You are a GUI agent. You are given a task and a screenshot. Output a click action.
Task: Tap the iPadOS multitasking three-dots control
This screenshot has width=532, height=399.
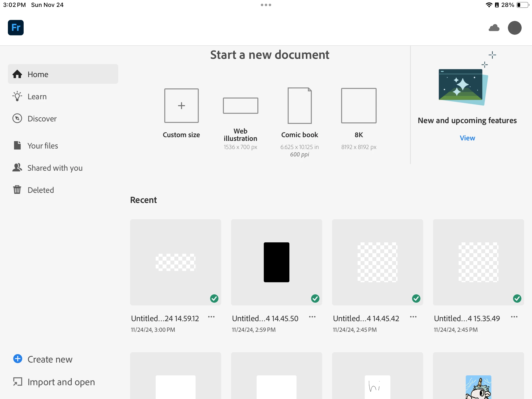266,5
